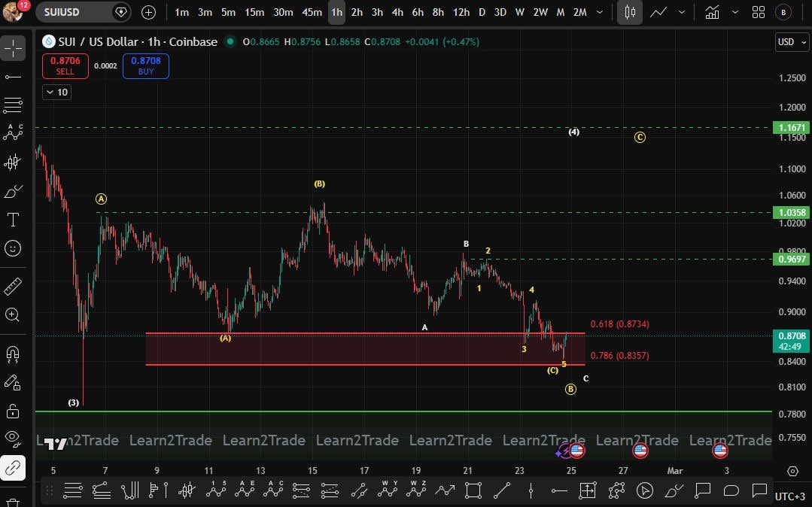Expand the more timeframes chevron

[x=600, y=13]
